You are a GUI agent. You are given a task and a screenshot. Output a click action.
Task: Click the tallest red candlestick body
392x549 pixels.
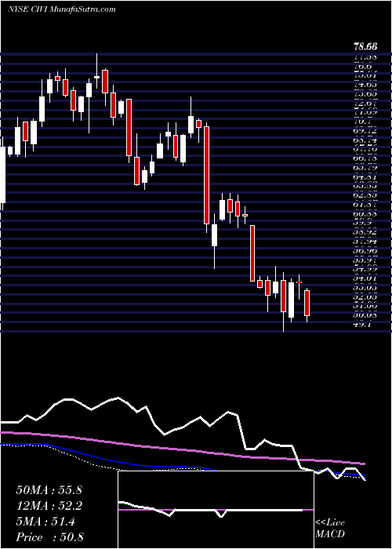pyautogui.click(x=206, y=176)
